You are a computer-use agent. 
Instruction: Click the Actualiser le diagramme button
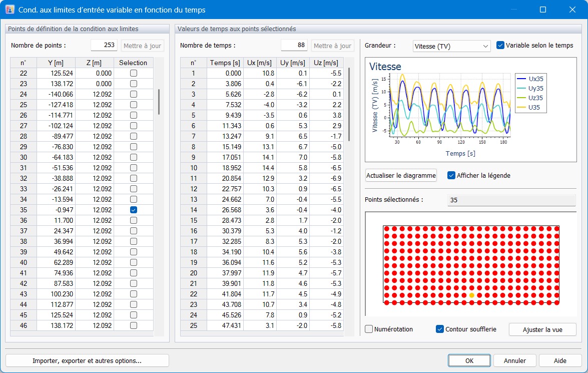point(401,175)
